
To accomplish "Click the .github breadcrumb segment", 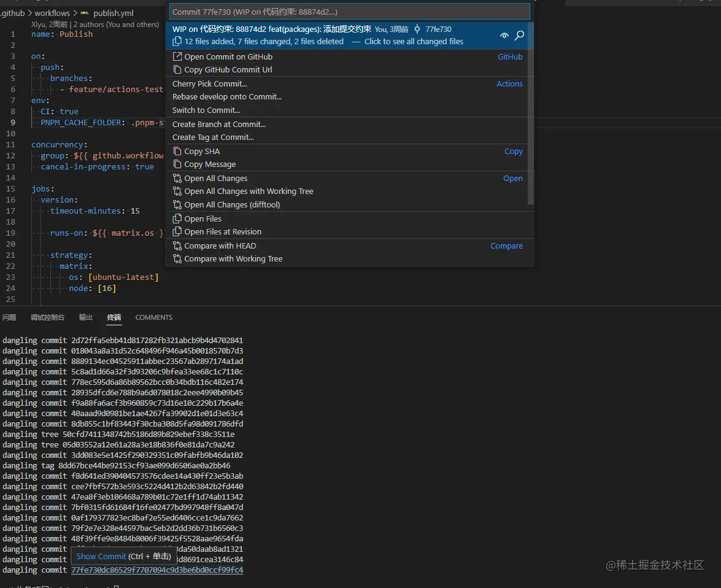I will pos(12,13).
